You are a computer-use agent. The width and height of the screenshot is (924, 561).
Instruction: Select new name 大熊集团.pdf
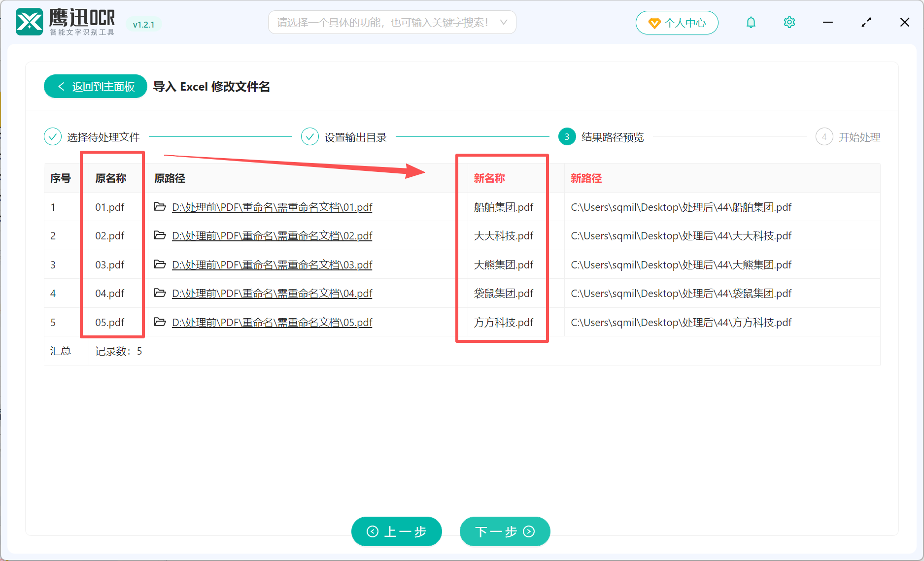(504, 264)
